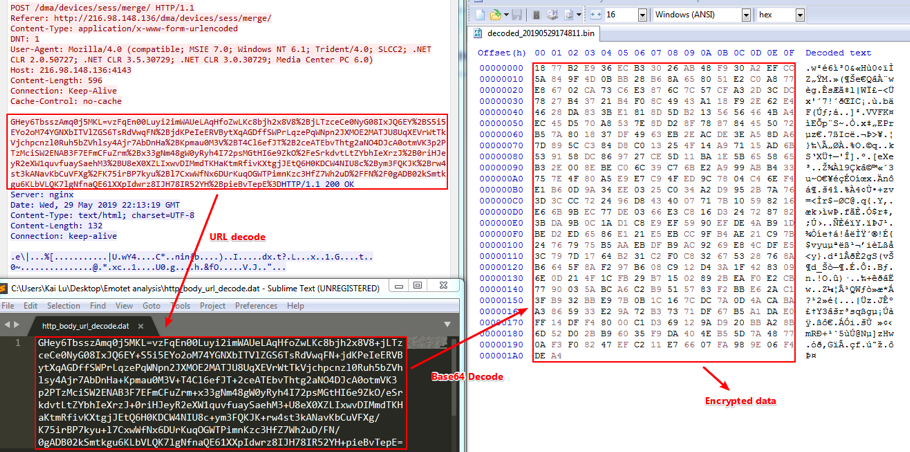Screen dimensions: 910x452
Task: Click the Referer header line in HTTP request
Action: (140, 19)
